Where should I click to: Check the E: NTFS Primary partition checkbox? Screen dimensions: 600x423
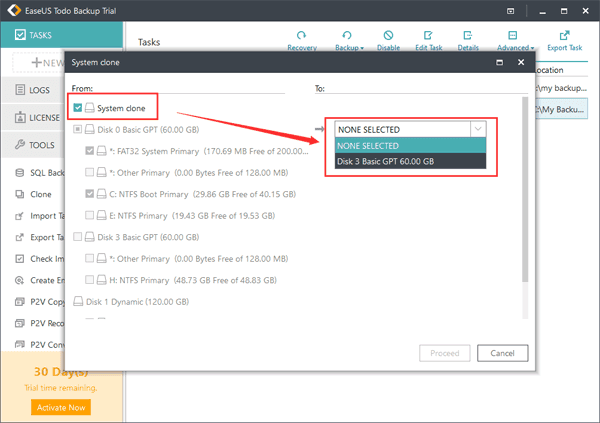pos(90,215)
